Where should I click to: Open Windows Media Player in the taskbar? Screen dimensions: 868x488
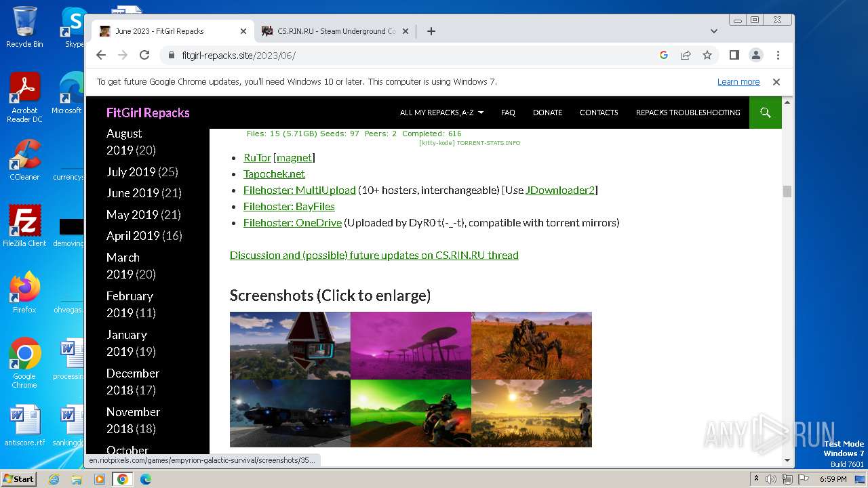(100, 479)
